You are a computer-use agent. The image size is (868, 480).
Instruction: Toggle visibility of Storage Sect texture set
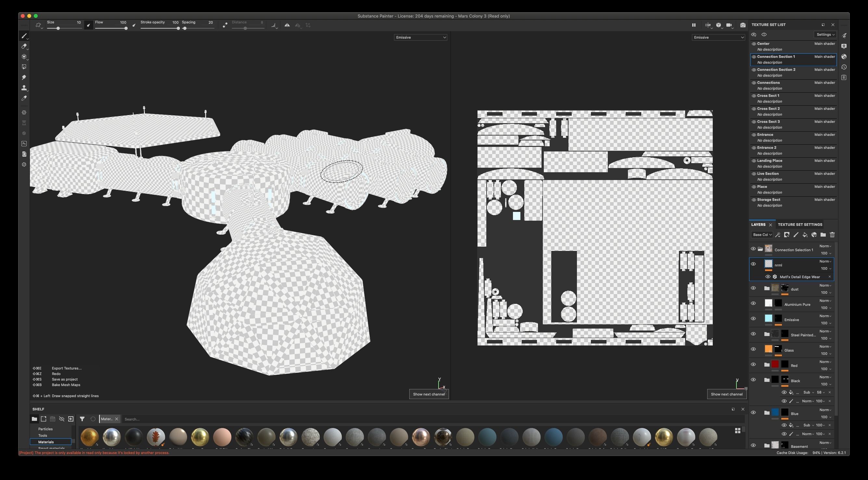pos(754,200)
